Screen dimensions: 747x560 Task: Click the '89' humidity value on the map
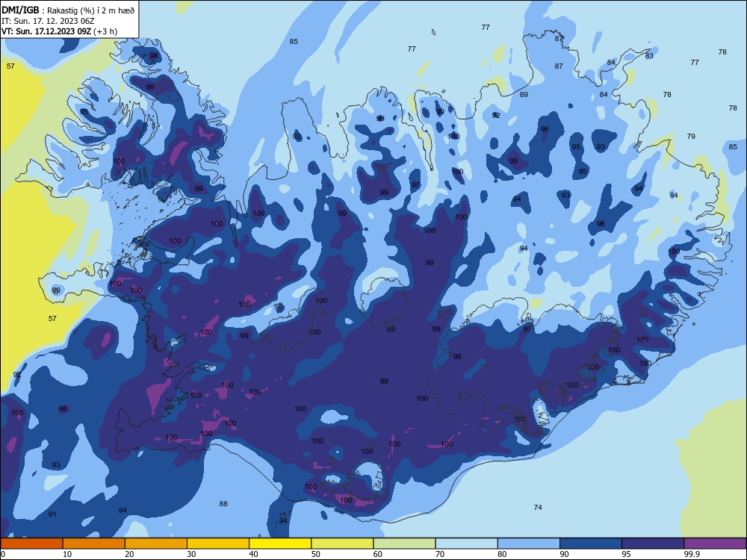point(524,95)
